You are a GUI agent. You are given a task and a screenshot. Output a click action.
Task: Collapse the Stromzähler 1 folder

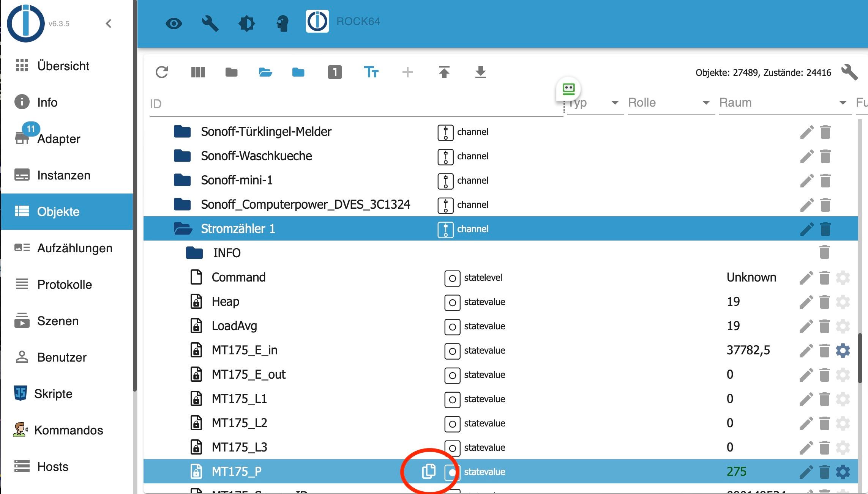point(183,229)
